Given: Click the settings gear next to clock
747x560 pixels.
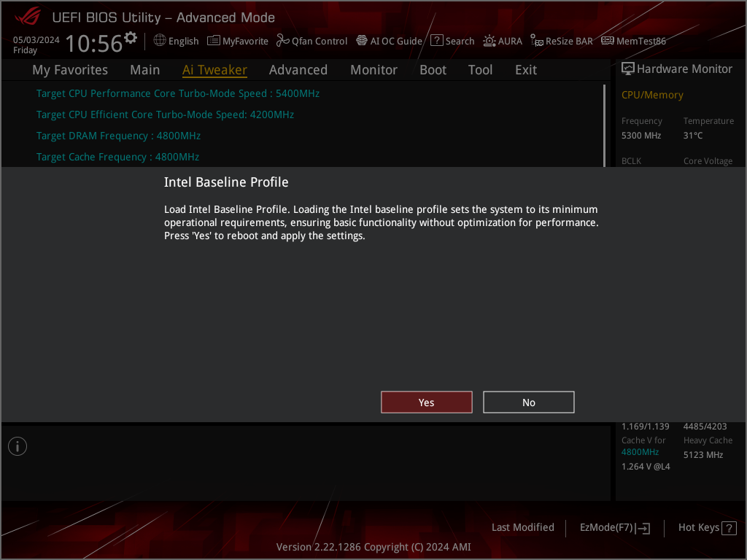Looking at the screenshot, I should (x=131, y=38).
